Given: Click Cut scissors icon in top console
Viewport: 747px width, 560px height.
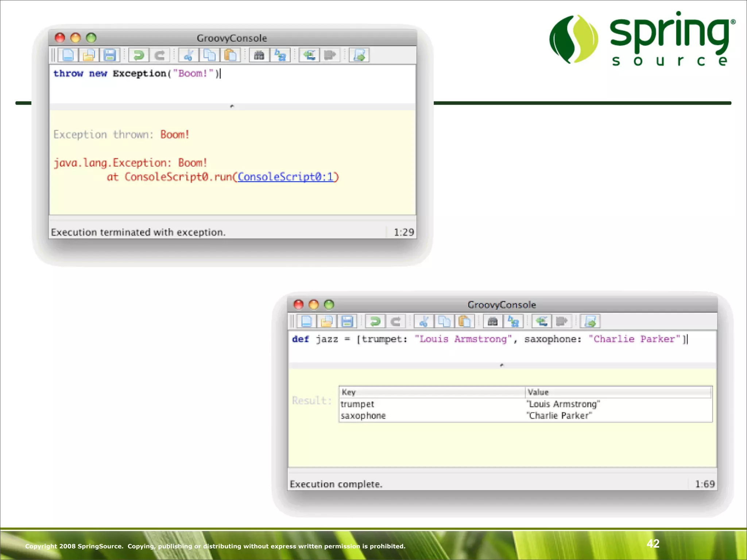Looking at the screenshot, I should [188, 55].
